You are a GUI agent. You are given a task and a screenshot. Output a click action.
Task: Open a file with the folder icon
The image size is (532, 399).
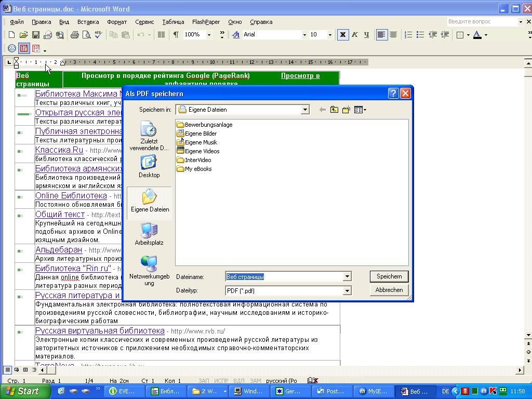pos(23,35)
